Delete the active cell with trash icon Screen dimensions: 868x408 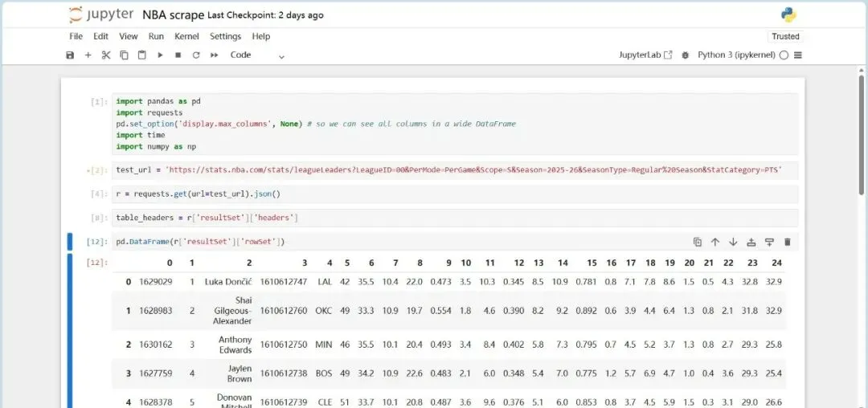[787, 242]
